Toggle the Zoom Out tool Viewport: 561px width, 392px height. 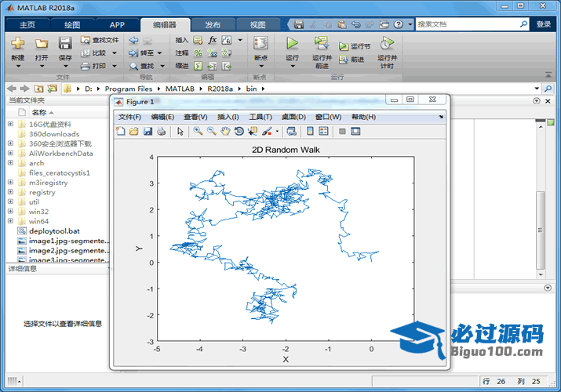212,131
